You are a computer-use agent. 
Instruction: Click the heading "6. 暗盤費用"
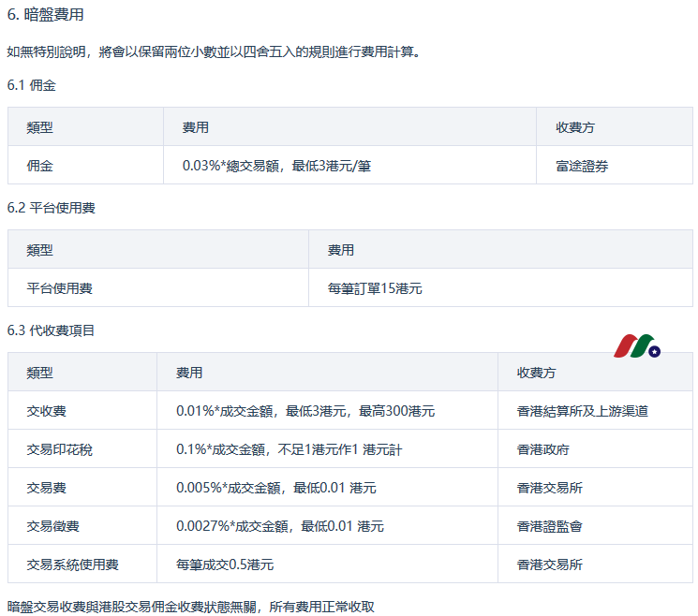click(x=45, y=15)
